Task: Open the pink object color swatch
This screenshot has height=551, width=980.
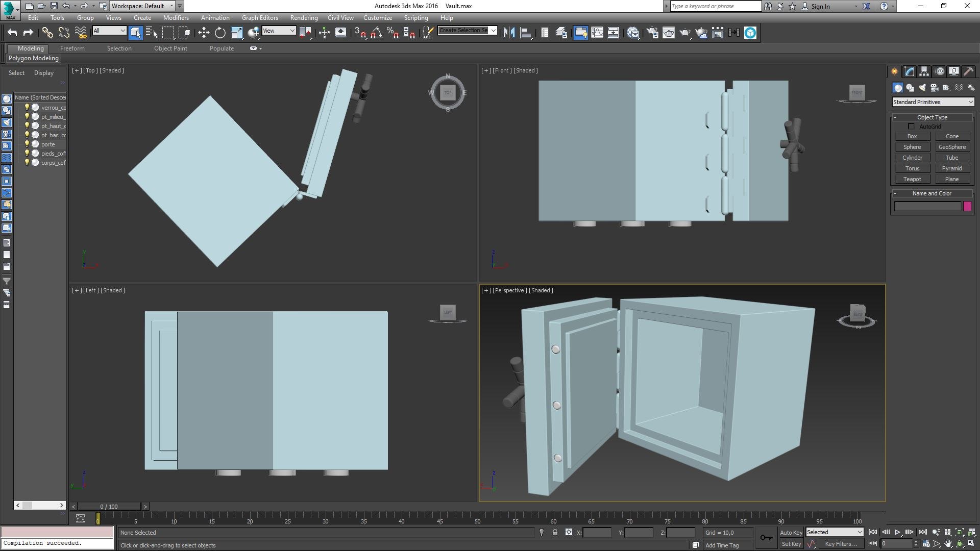Action: 967,206
